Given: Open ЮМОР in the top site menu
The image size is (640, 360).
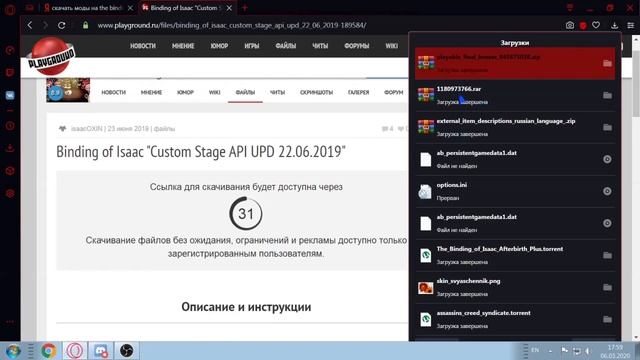Looking at the screenshot, I should pos(219,46).
